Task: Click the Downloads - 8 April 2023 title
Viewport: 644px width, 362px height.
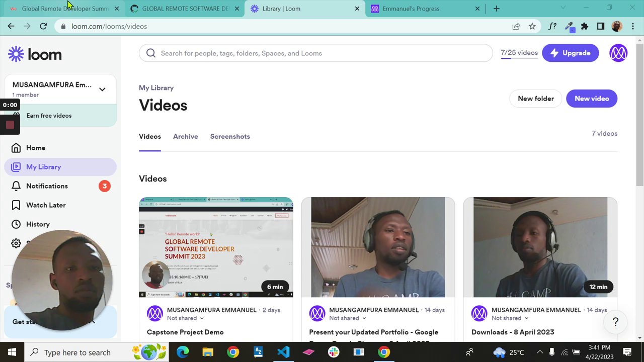Action: 513,332
